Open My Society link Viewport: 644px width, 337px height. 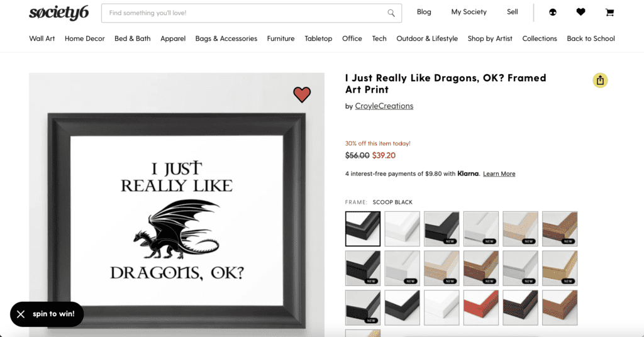tap(469, 12)
